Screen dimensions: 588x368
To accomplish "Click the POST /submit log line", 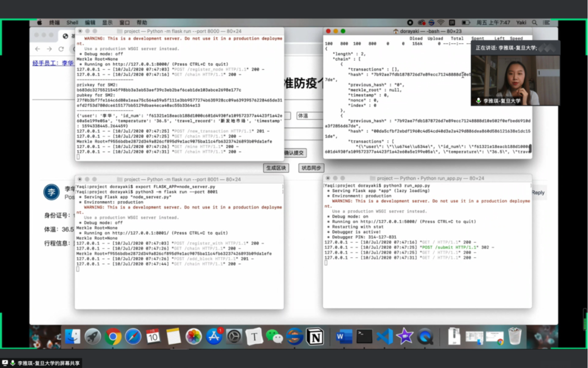I will click(x=409, y=247).
